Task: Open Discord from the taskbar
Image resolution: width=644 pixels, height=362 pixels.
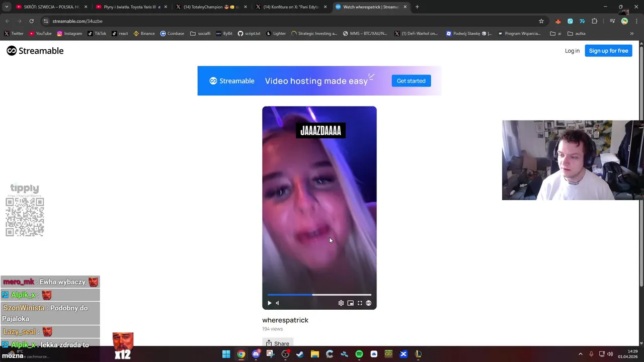Action: (x=256, y=354)
